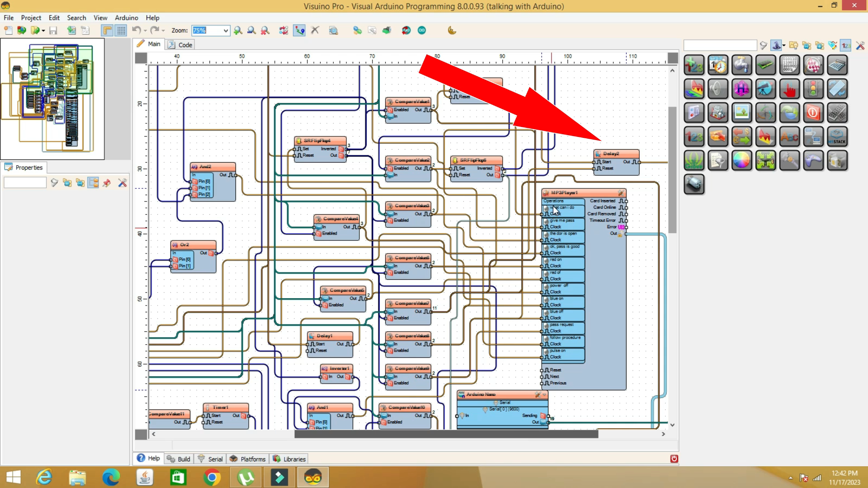Image resolution: width=868 pixels, height=488 pixels.
Task: Switch to the Serial tab
Action: [210, 459]
